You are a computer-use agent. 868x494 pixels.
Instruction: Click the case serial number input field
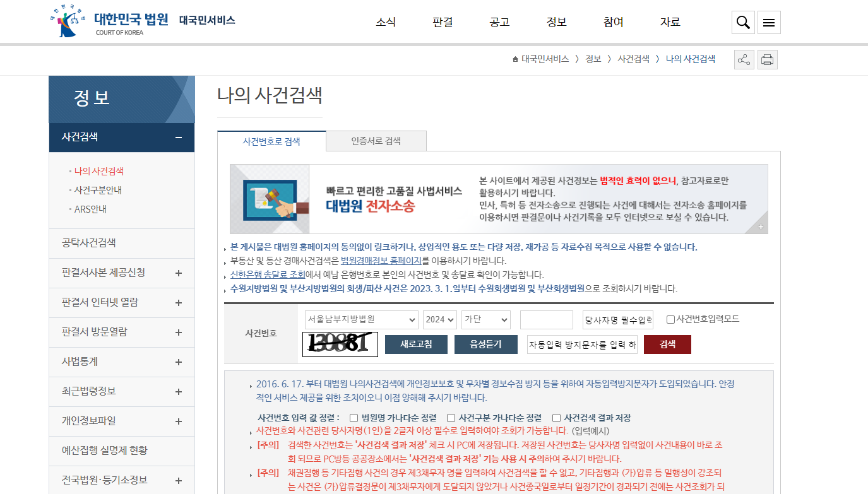click(x=547, y=320)
